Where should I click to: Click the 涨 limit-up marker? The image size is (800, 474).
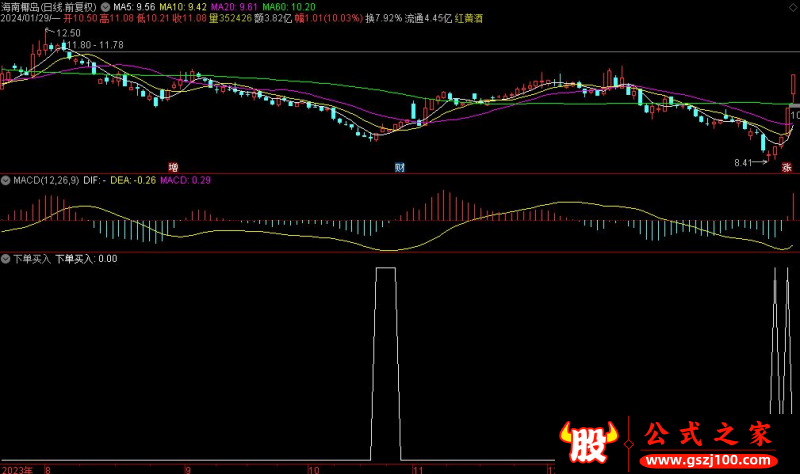tap(787, 167)
